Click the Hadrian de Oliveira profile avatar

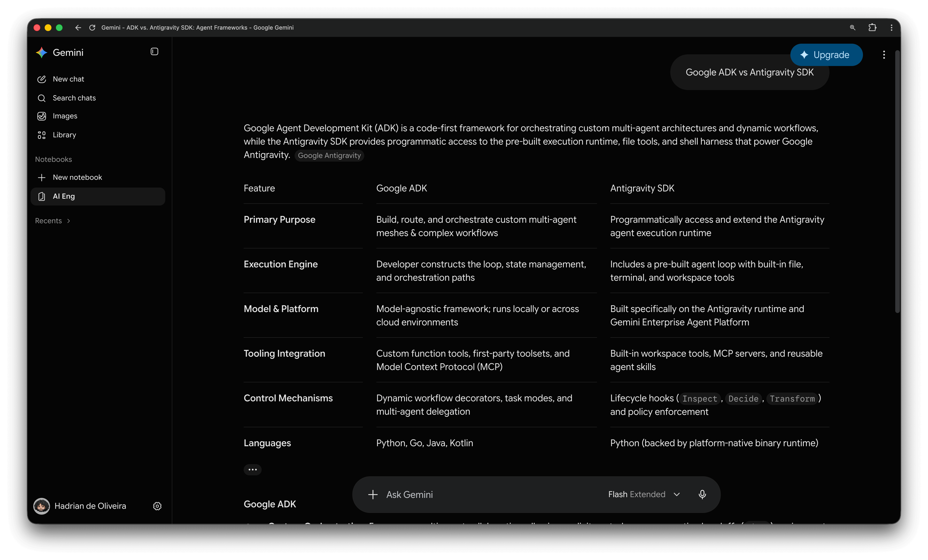(x=41, y=506)
